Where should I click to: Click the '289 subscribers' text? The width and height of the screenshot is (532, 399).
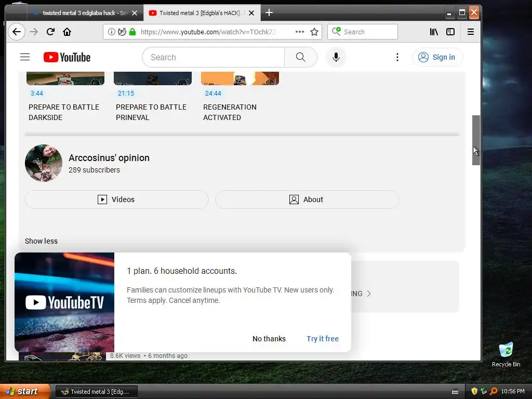click(x=95, y=170)
